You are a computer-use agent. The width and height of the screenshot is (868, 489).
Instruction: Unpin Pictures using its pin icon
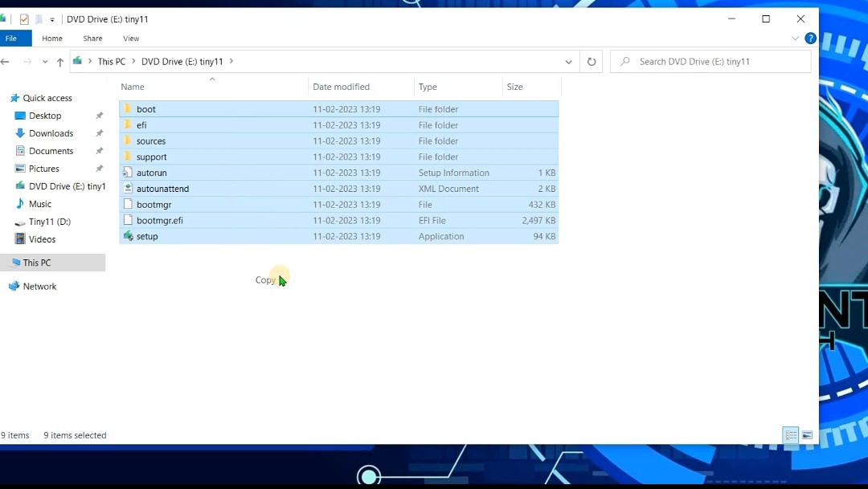(99, 169)
